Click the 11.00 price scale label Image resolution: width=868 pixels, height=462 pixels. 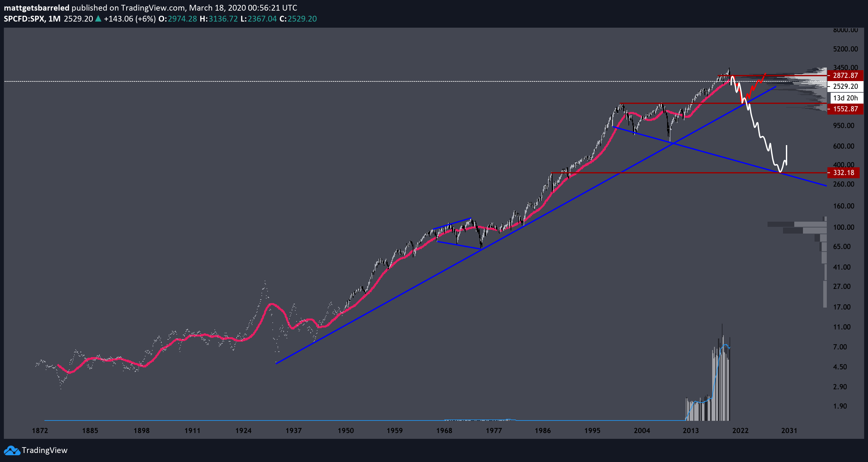point(842,327)
